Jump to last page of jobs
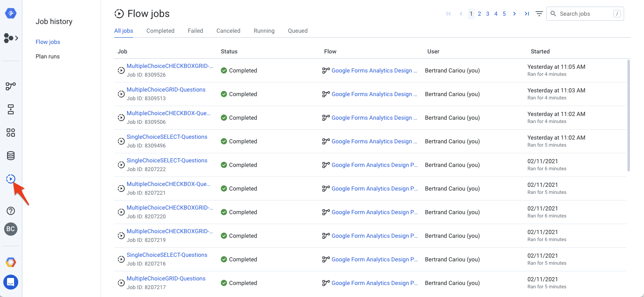Screen dimensions: 644x297 (x=526, y=14)
